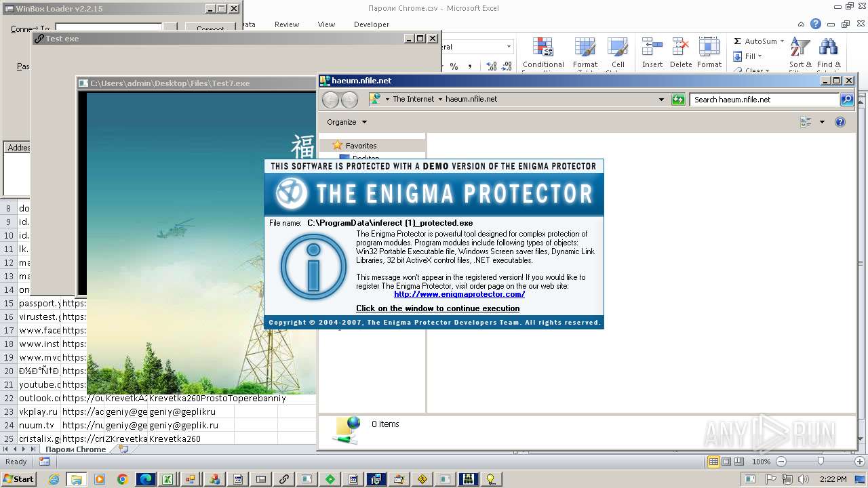Click the insert new worksheet tab icon

tap(123, 449)
